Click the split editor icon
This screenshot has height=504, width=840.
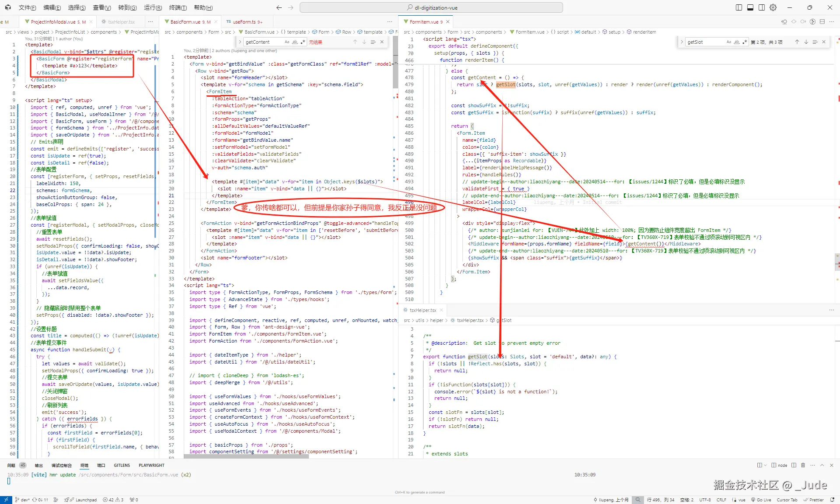822,21
